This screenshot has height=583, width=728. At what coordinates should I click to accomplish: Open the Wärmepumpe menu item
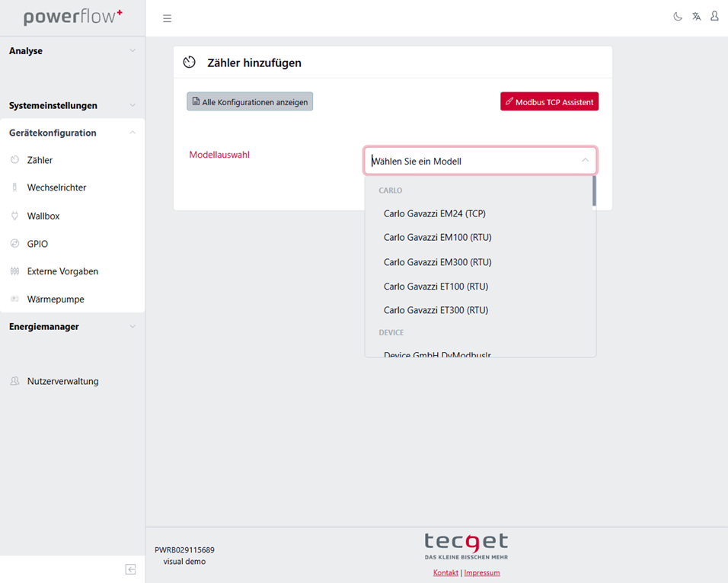tap(72, 300)
